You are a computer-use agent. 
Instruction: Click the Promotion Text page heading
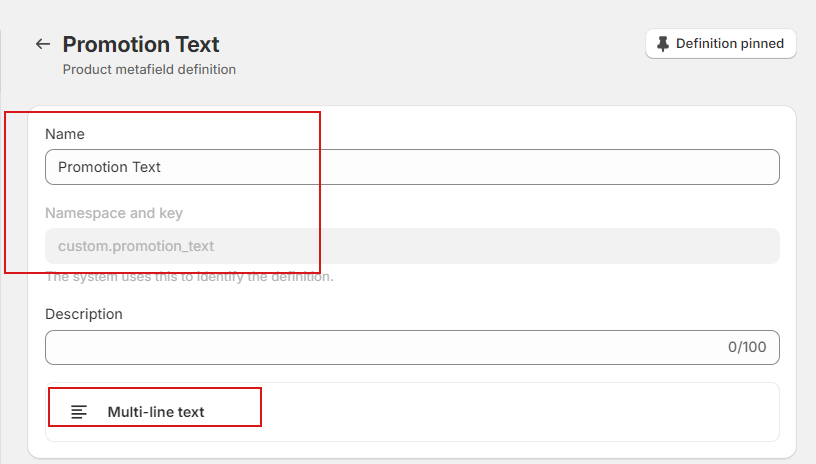point(141,44)
